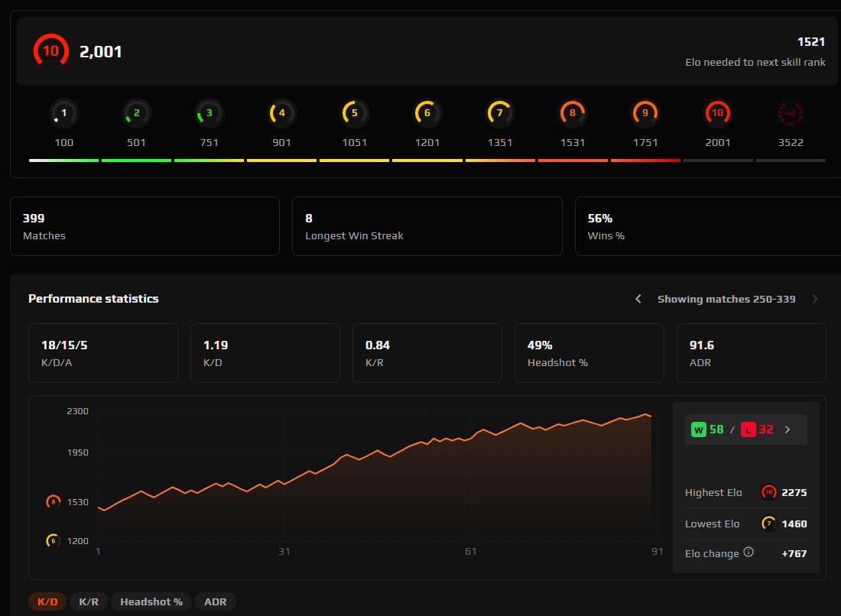The image size is (841, 616).
Task: Select the skill level 1 badge icon
Action: point(63,112)
